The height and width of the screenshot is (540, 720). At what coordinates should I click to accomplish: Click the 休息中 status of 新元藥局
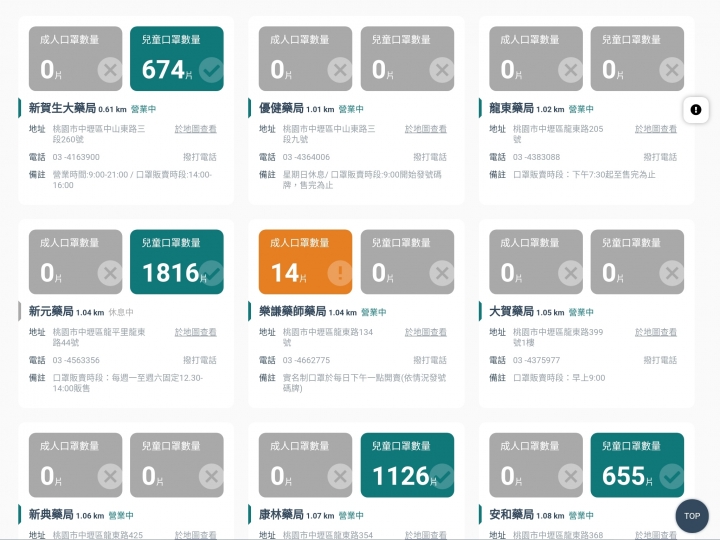coord(121,313)
